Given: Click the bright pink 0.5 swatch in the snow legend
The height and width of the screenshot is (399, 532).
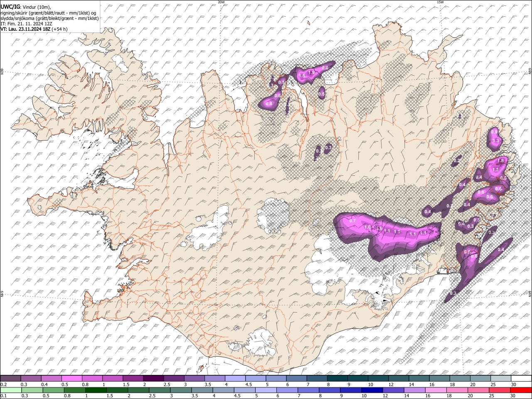Looking at the screenshot, I should pyautogui.click(x=72, y=378).
